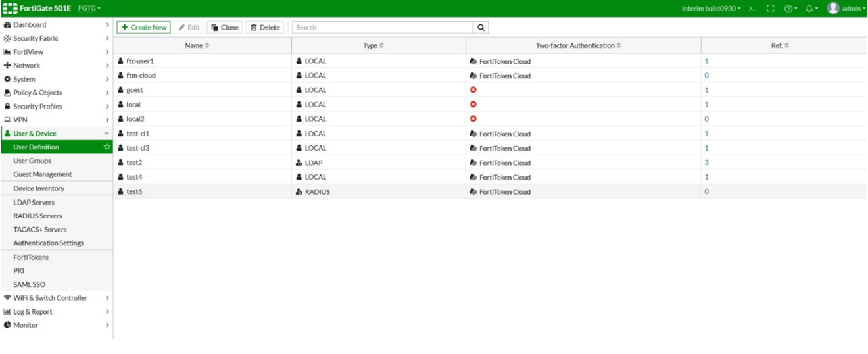This screenshot has height=354, width=868.
Task: Click the help question mark icon
Action: pyautogui.click(x=790, y=9)
